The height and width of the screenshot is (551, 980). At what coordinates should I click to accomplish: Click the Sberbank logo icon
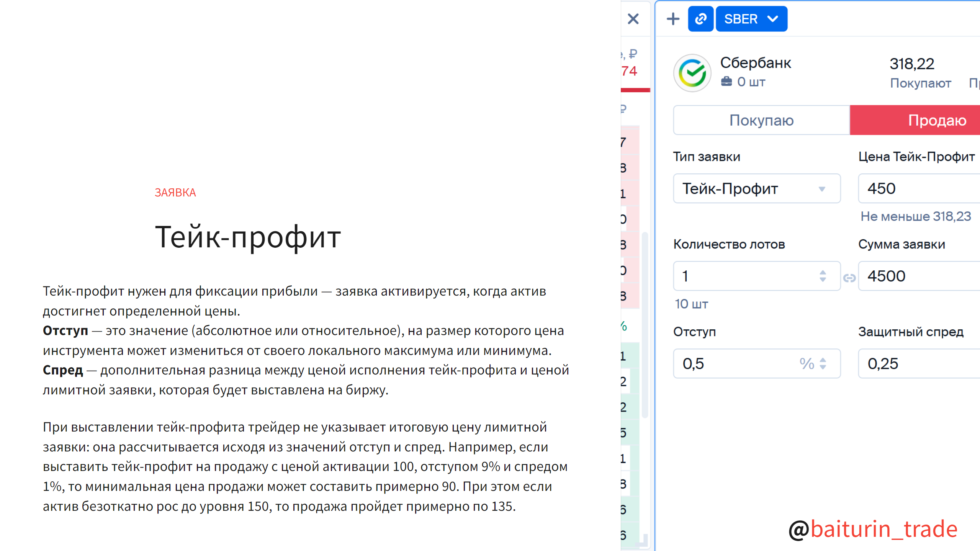coord(692,73)
